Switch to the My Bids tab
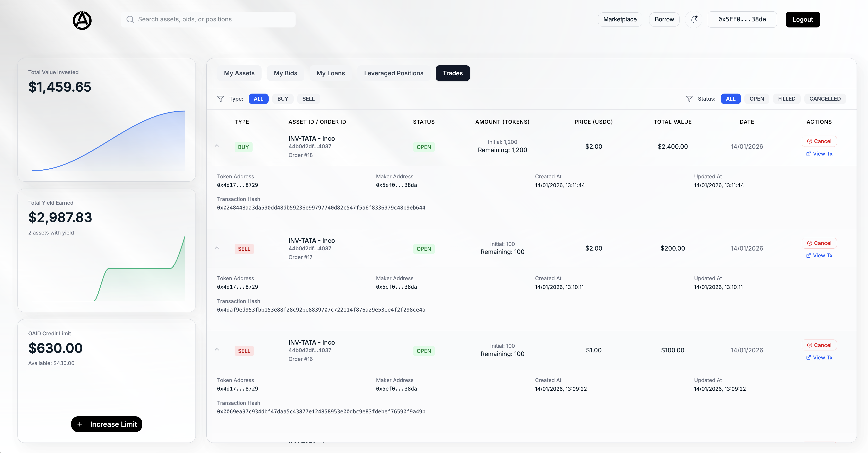 [285, 73]
